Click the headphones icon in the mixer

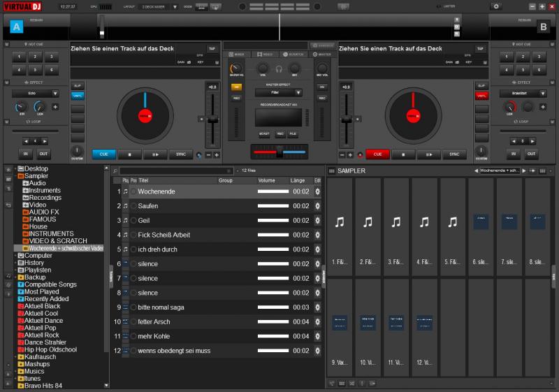pos(279,68)
